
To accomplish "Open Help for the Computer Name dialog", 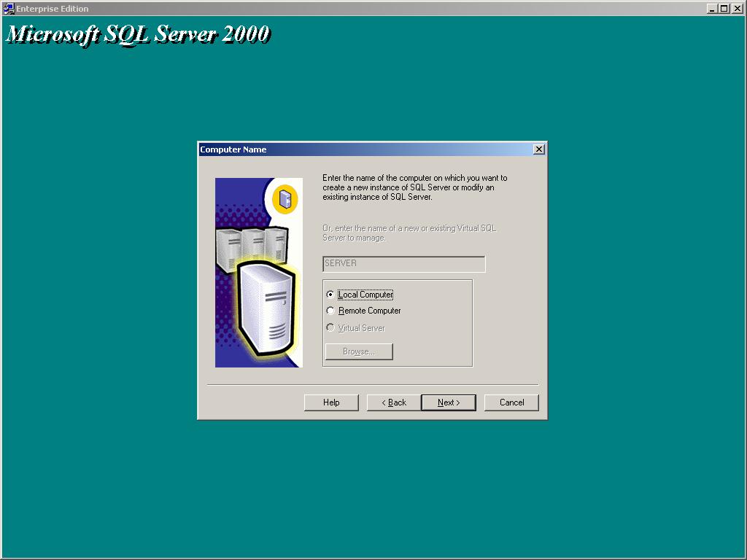I will tap(331, 402).
